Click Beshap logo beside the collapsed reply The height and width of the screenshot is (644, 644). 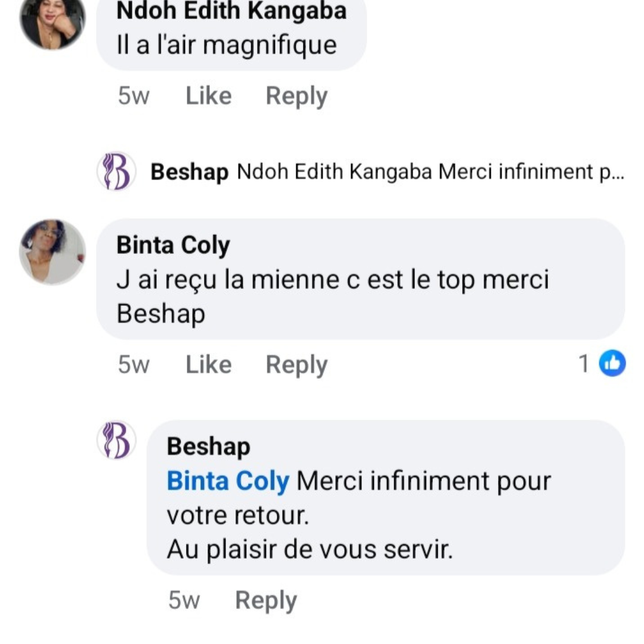pos(116,172)
